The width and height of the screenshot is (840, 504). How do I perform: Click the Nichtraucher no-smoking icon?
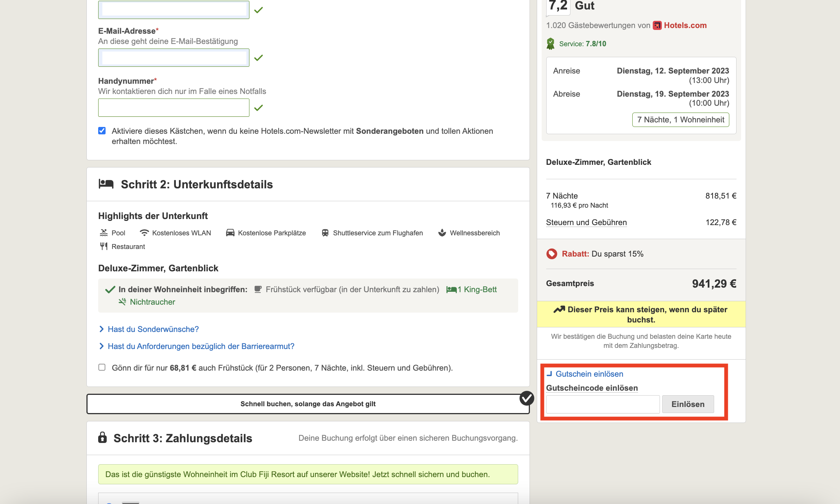(122, 302)
